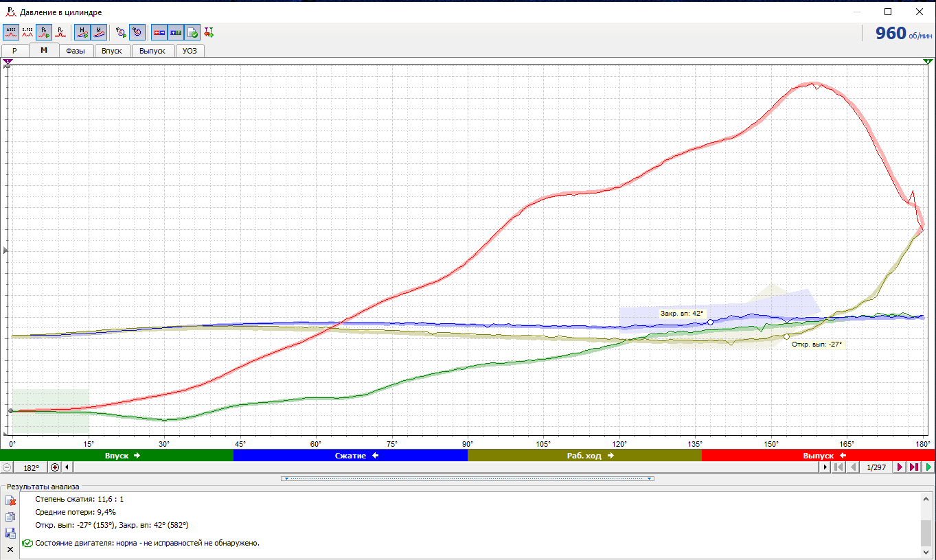Click zoom in plus magnifier icon

[55, 467]
